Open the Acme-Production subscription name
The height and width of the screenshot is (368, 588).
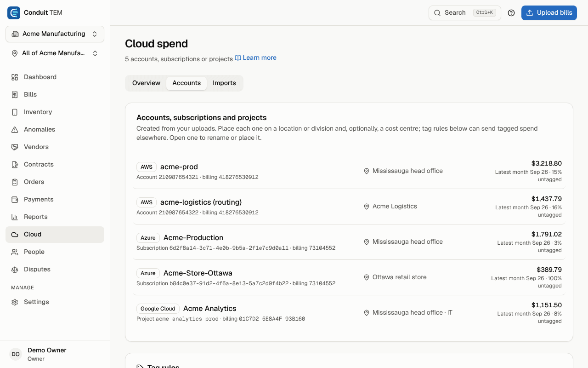coord(193,238)
